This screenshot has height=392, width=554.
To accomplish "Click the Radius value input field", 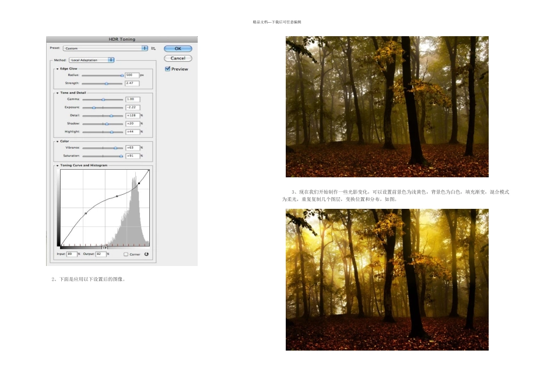I will coord(132,75).
